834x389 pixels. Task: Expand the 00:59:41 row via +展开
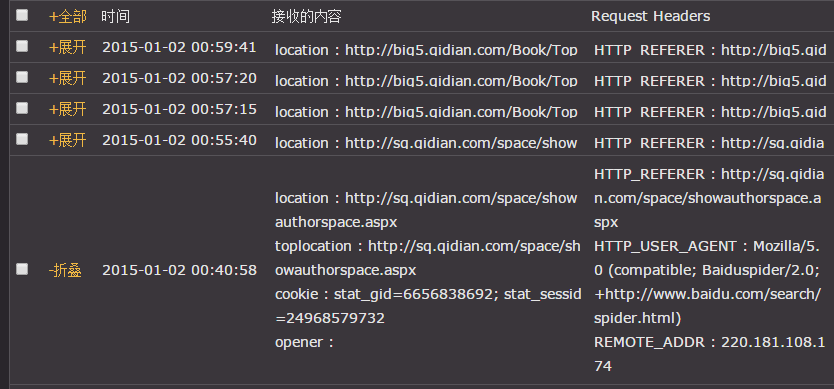(x=68, y=47)
